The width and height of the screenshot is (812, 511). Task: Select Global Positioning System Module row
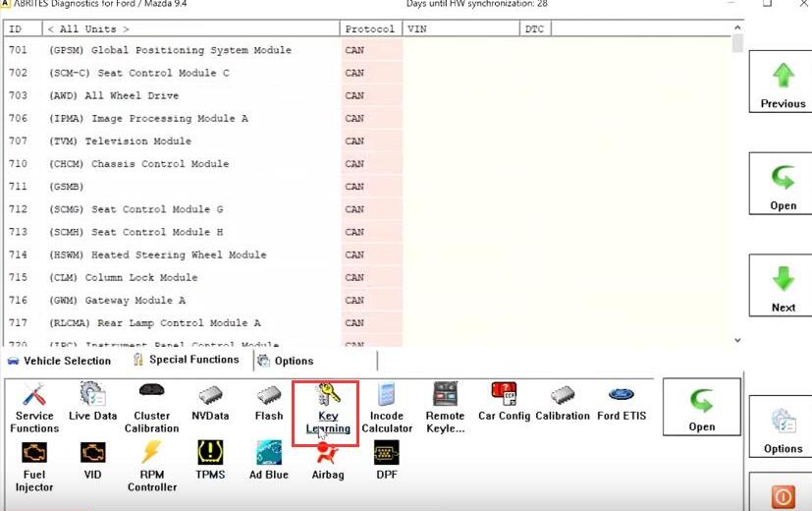[366, 50]
